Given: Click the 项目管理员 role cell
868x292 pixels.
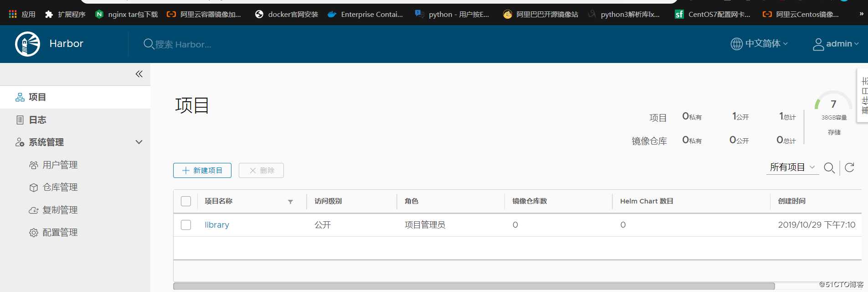Looking at the screenshot, I should click(425, 225).
